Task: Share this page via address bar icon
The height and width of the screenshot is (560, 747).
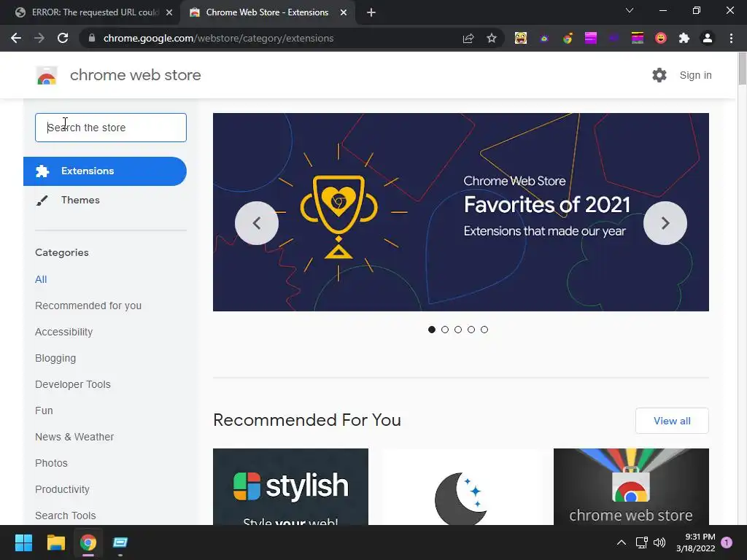Action: (468, 38)
